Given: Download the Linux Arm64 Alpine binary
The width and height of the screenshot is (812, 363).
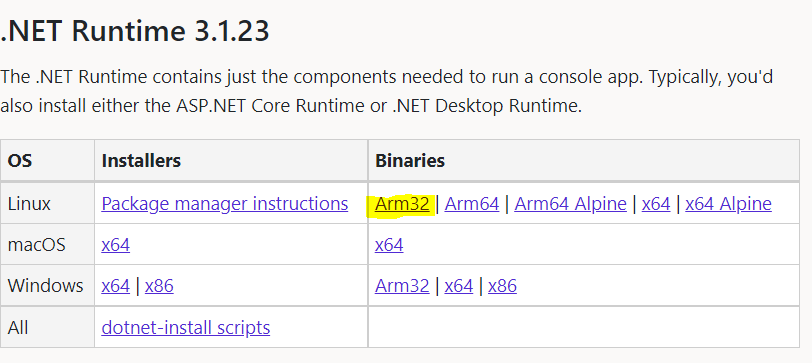Looking at the screenshot, I should [570, 204].
